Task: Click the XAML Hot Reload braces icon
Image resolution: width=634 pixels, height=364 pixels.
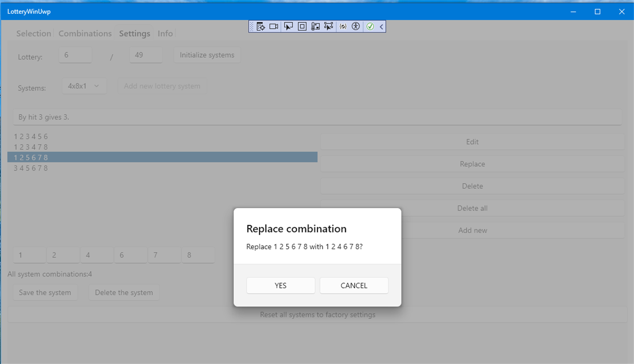Action: 343,26
